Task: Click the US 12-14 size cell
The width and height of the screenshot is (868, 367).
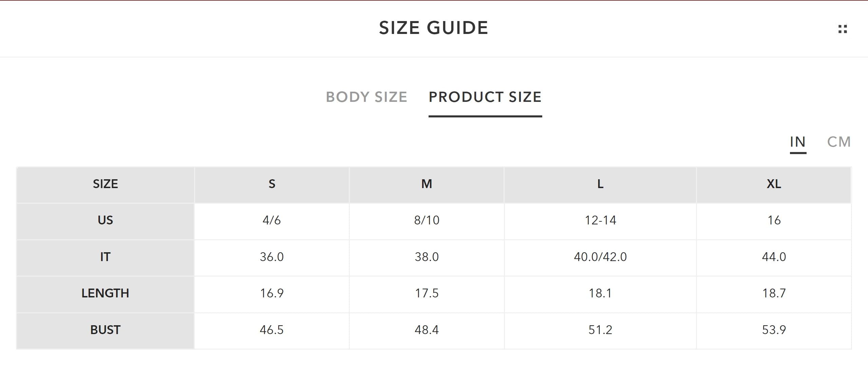Action: click(x=600, y=220)
